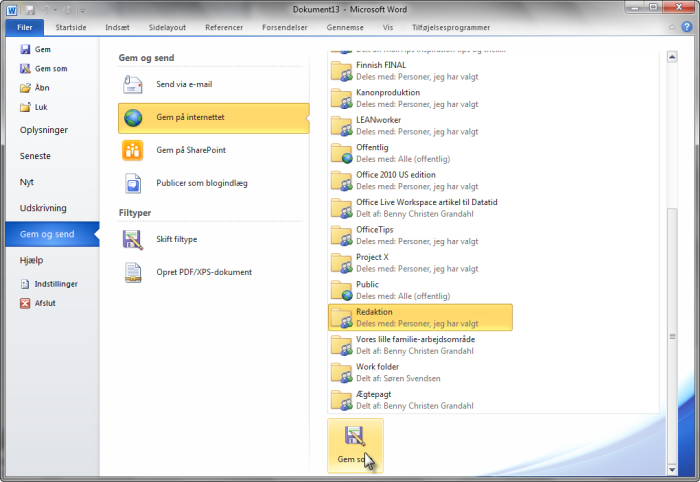Click the OfficeTips folder icon
The width and height of the screenshot is (700, 482).
pyautogui.click(x=342, y=236)
